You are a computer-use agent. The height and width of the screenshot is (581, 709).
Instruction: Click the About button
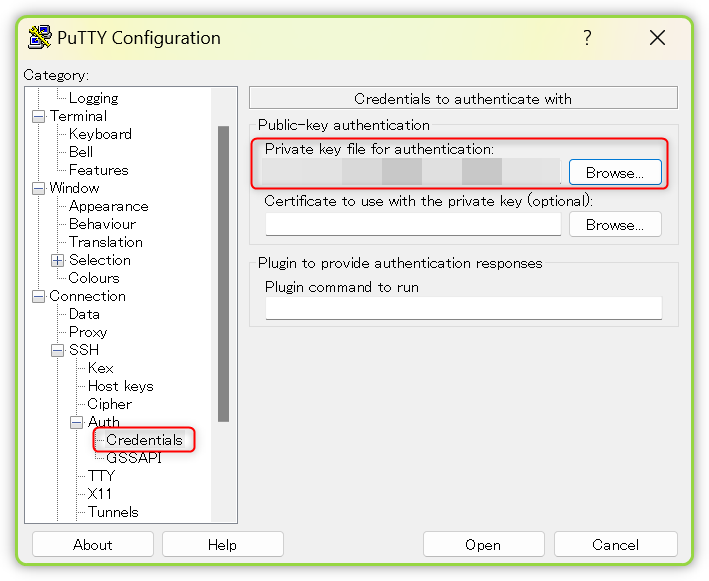click(x=93, y=544)
